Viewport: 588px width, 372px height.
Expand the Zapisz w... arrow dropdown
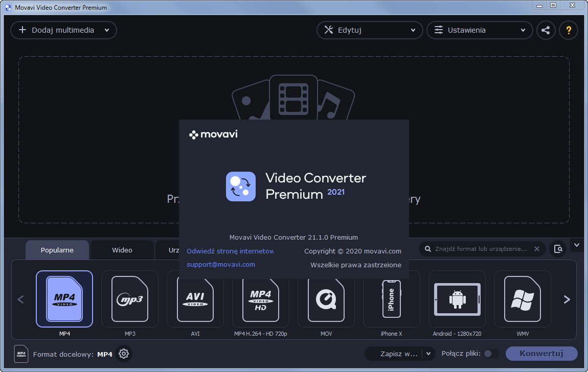[428, 353]
